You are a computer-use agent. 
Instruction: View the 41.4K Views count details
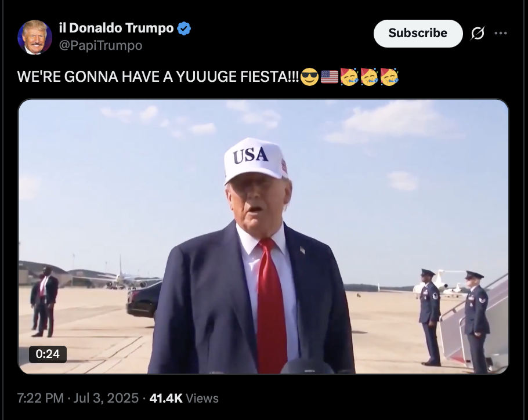pos(184,398)
